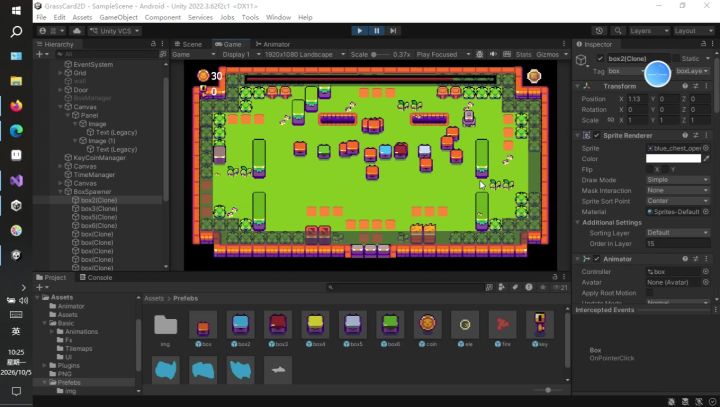Open the Draw Mode dropdown
The width and height of the screenshot is (720, 407).
coord(678,180)
